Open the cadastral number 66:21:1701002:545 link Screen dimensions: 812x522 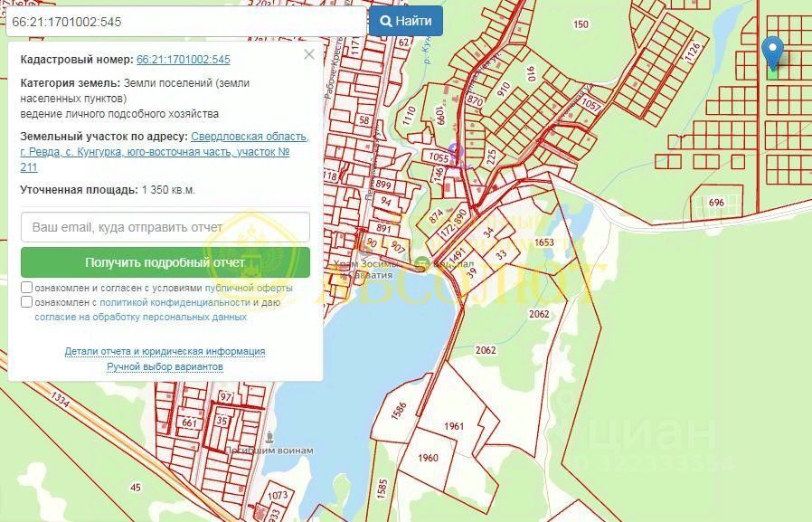tap(184, 60)
